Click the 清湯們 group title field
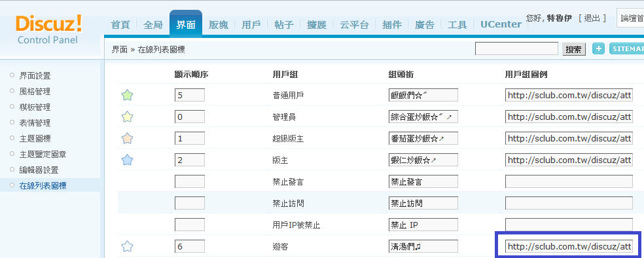The image size is (644, 258). coord(423,246)
